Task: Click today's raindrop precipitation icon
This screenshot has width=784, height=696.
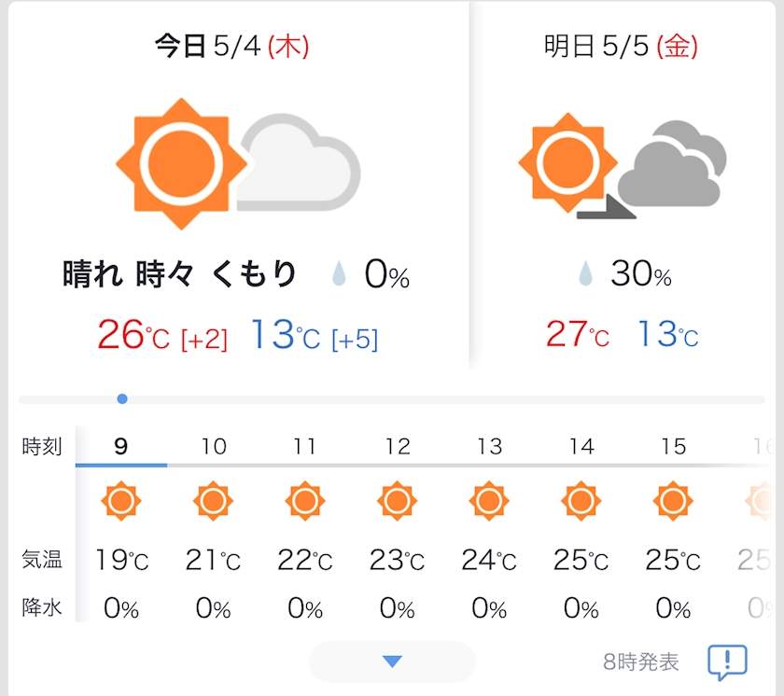Action: tap(340, 274)
